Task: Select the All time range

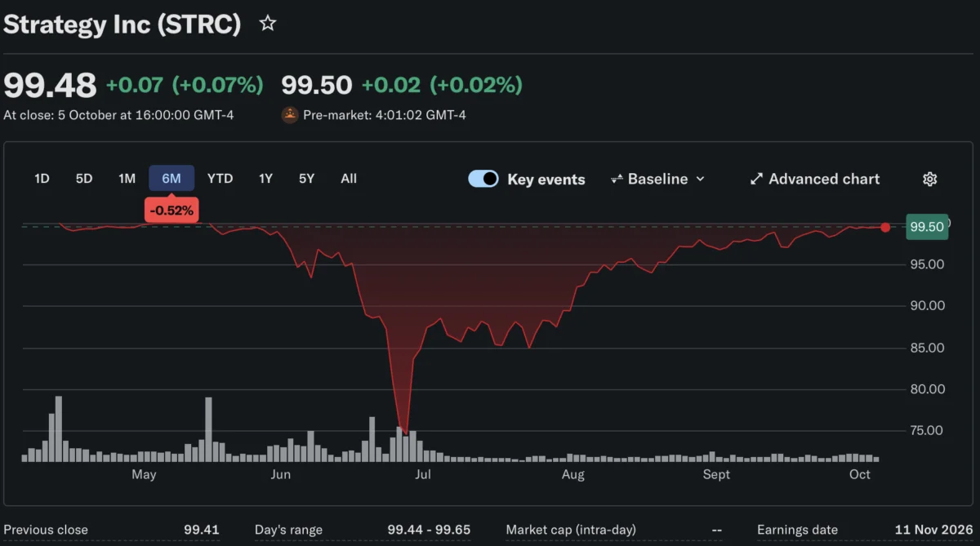Action: point(349,179)
